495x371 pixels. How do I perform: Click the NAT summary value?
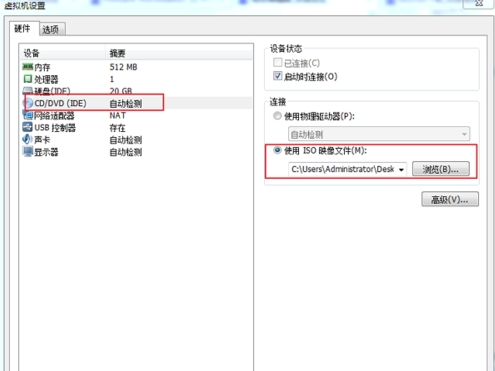(118, 115)
